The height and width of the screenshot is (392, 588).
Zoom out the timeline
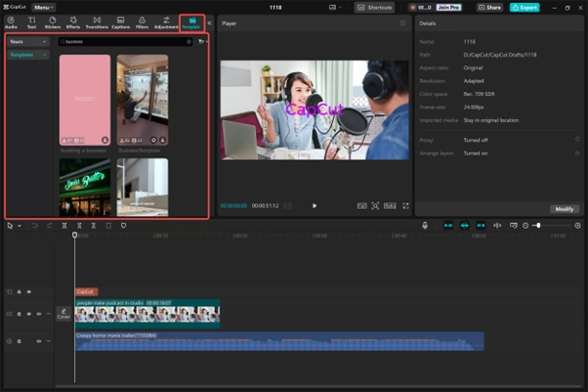point(525,225)
